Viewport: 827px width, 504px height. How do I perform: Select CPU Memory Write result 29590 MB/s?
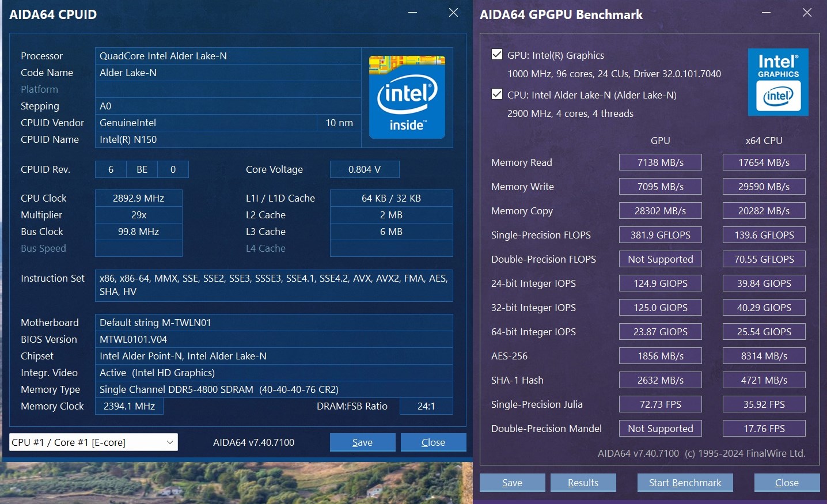[x=764, y=187]
